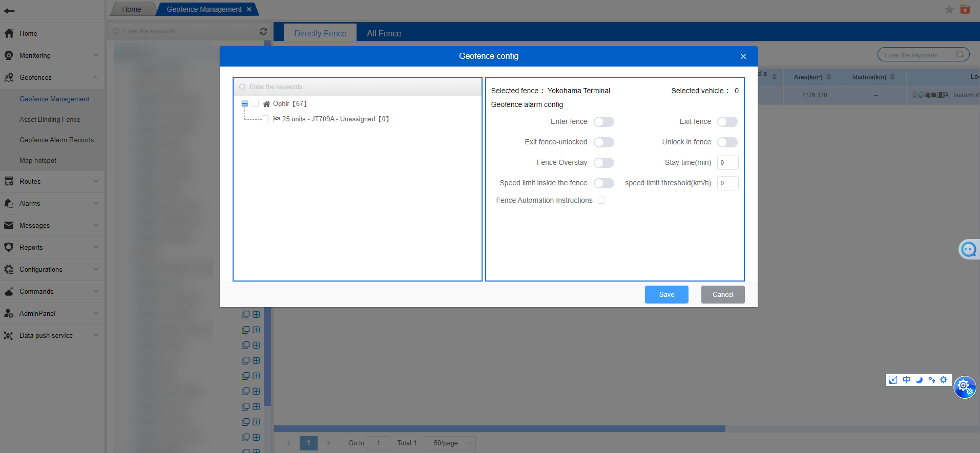The width and height of the screenshot is (980, 453).
Task: Click the refresh icon beside the search box
Action: point(263,31)
